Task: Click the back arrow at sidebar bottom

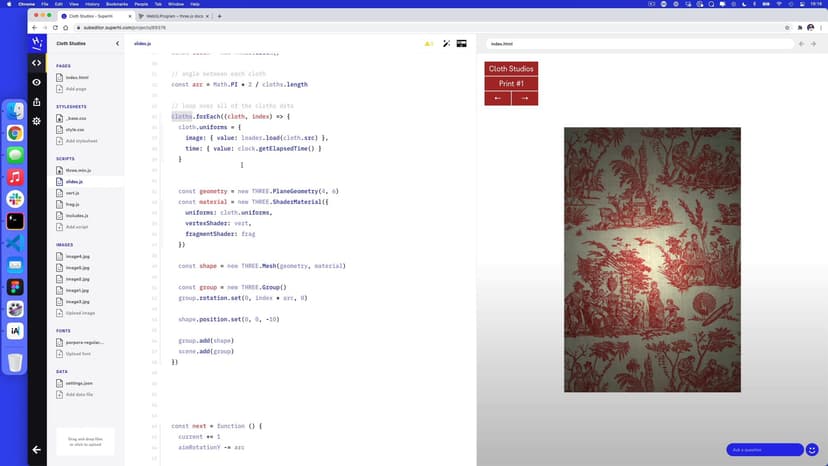Action: coord(37,449)
